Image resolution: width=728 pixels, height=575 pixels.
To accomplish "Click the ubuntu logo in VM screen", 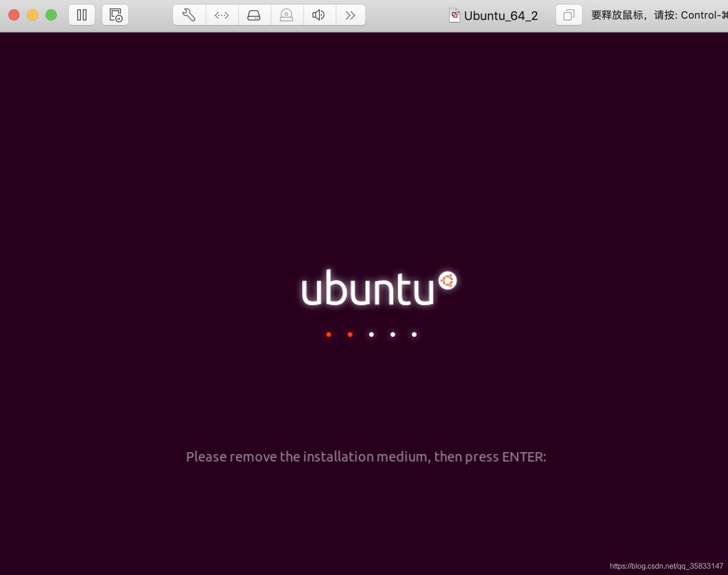I will point(379,288).
